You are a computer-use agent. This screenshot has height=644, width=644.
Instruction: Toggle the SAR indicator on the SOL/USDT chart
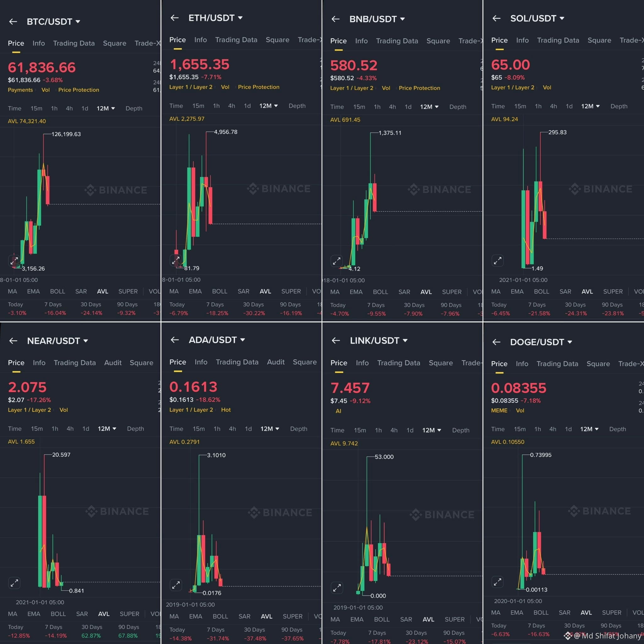click(565, 292)
